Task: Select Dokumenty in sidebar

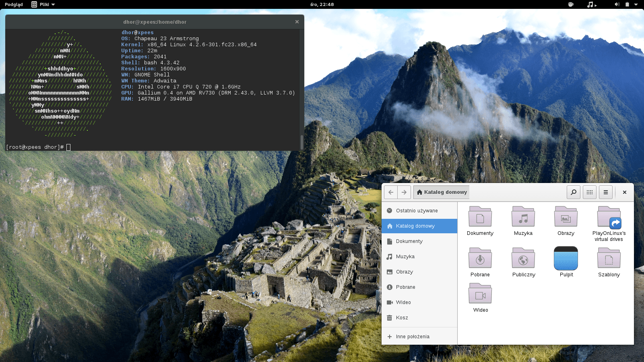Action: (x=419, y=241)
